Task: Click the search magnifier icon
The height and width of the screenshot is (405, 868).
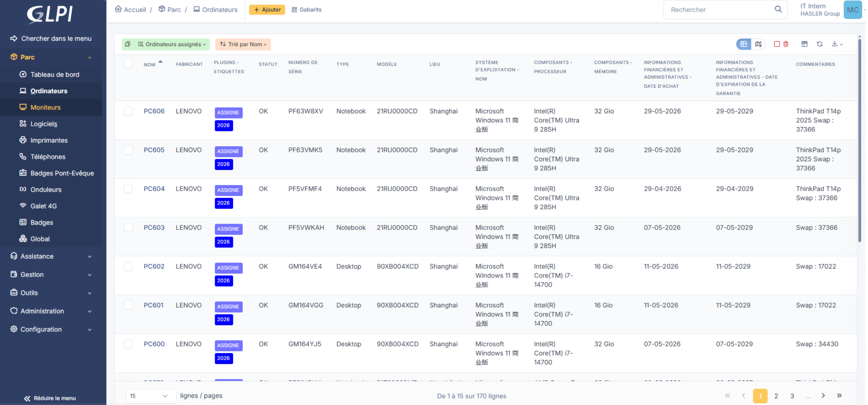Action: tap(778, 9)
